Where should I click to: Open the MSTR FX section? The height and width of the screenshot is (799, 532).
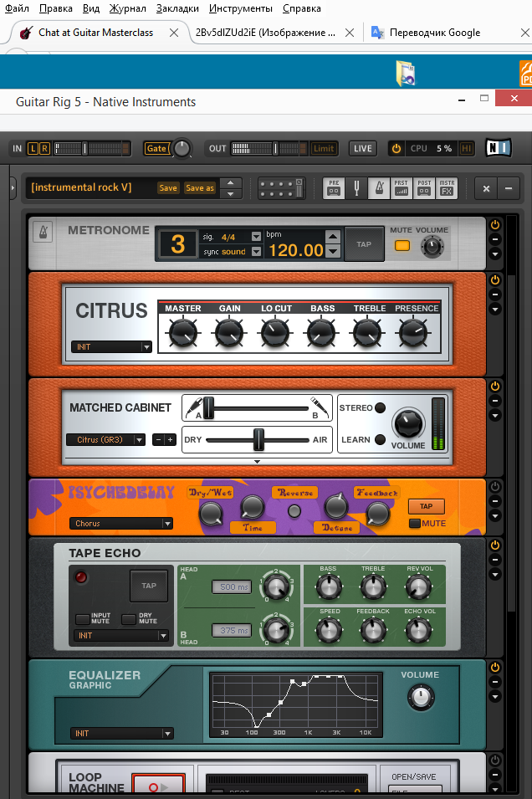tap(447, 188)
